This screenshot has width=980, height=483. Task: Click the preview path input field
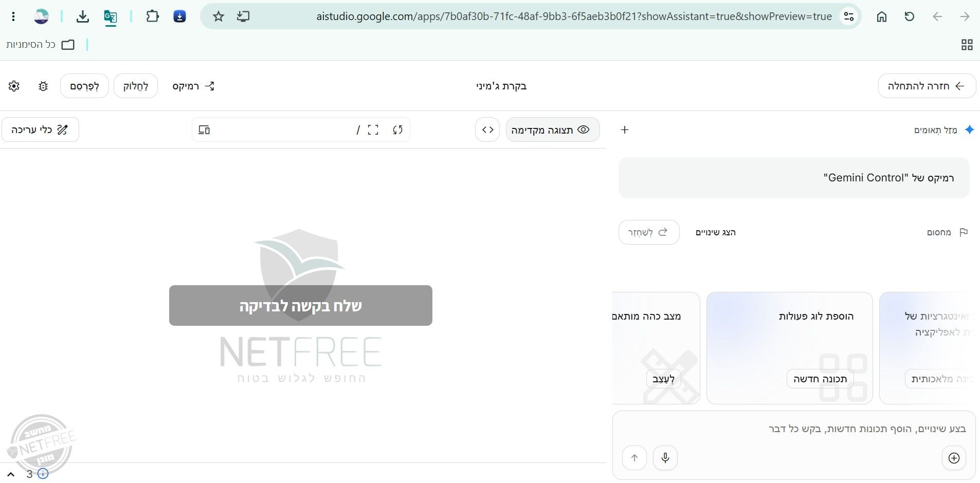285,129
